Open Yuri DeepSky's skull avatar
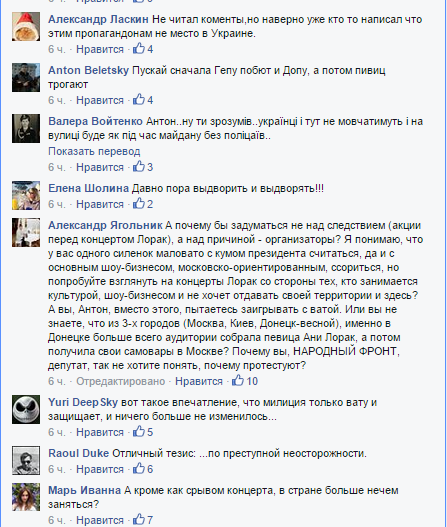Image resolution: width=447 pixels, height=527 pixels. tap(26, 409)
